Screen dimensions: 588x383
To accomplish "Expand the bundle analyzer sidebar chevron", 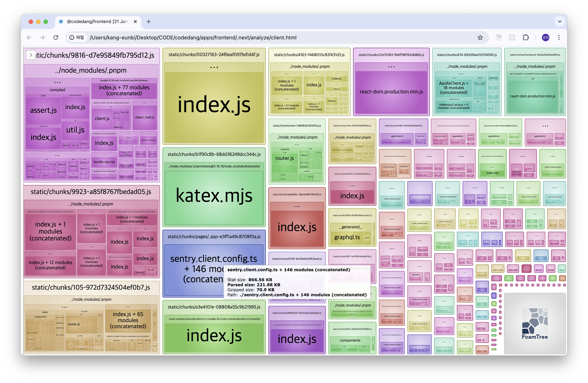I will pos(31,55).
